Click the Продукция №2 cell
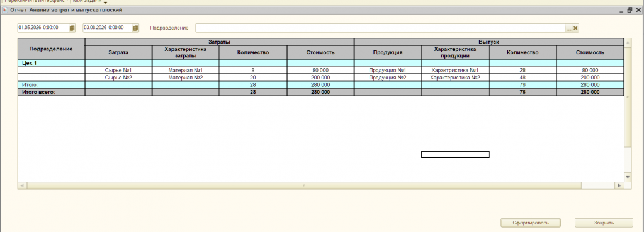Image resolution: width=644 pixels, height=232 pixels. pos(388,78)
